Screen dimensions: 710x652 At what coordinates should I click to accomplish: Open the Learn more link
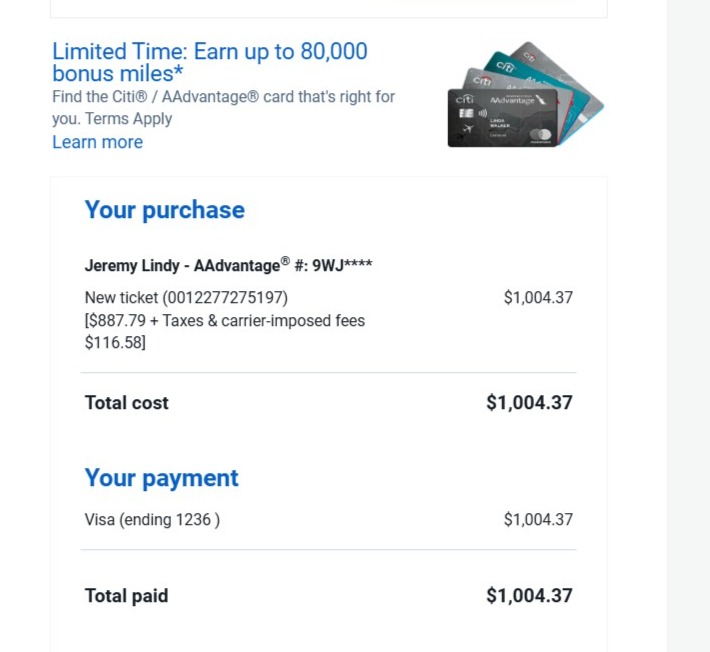pyautogui.click(x=97, y=142)
